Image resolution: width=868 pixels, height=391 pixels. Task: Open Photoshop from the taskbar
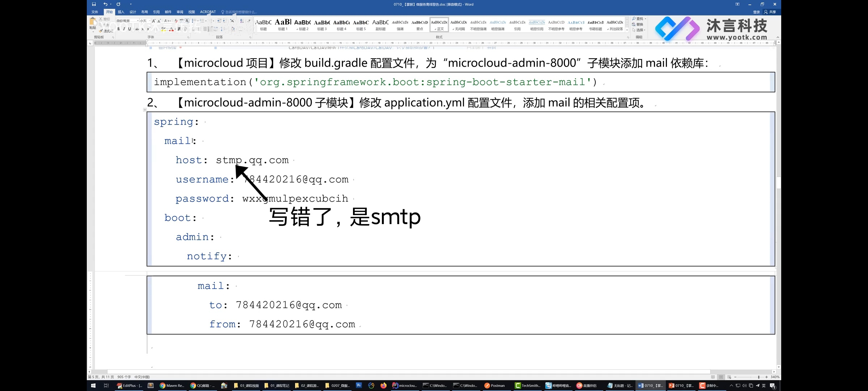tap(359, 386)
